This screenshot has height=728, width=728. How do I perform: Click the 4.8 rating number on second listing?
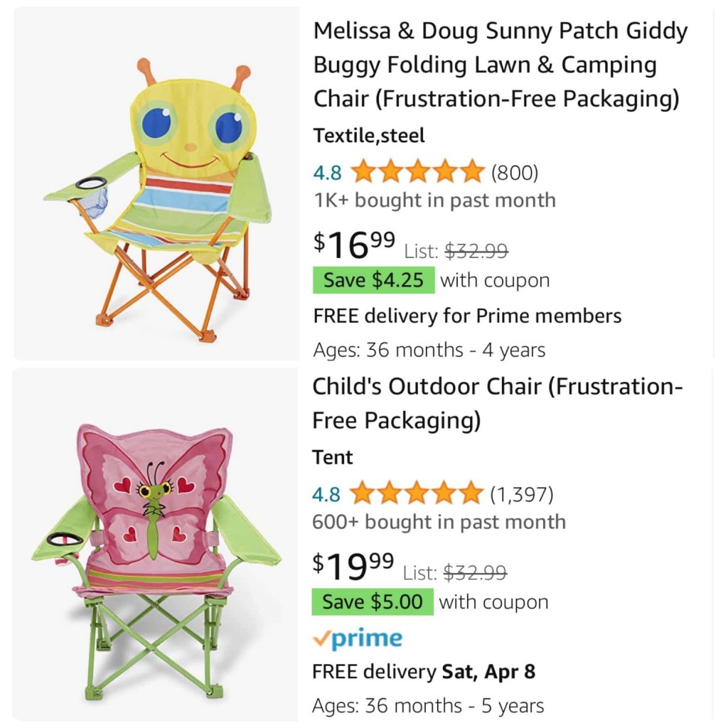[x=326, y=493]
